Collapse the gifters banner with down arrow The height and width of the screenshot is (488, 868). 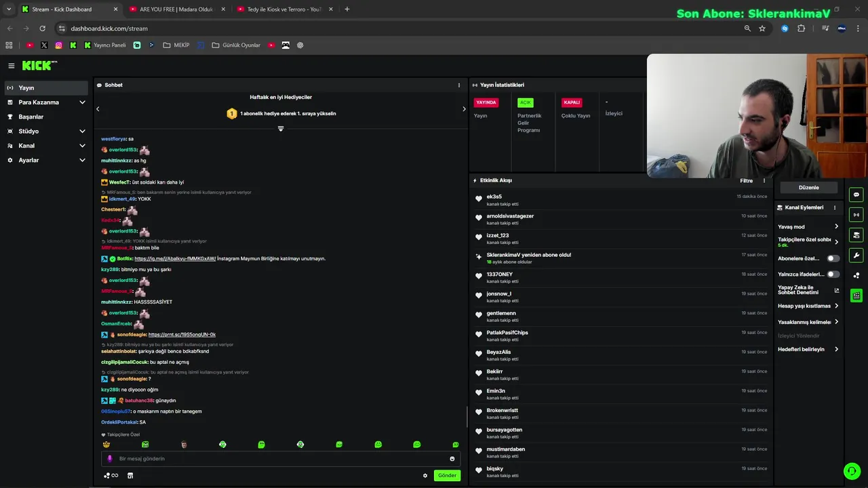[x=281, y=128]
